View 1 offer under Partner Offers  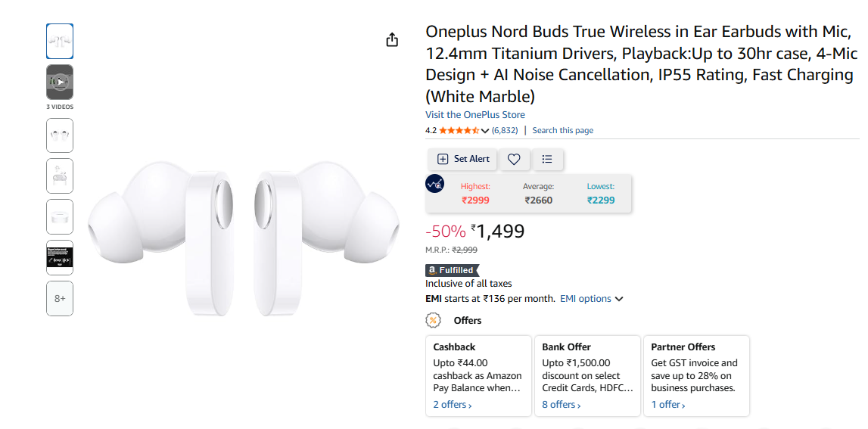(x=667, y=405)
